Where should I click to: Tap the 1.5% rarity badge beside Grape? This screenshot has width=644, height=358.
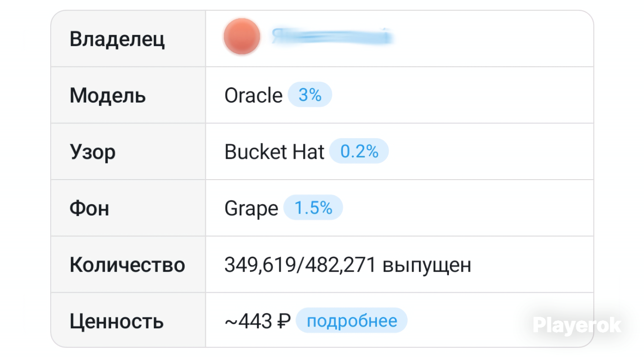tap(313, 208)
